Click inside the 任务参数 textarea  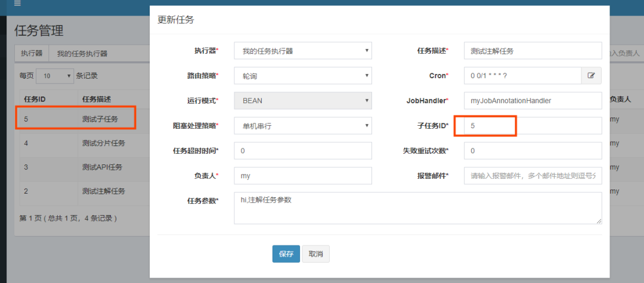(x=418, y=208)
